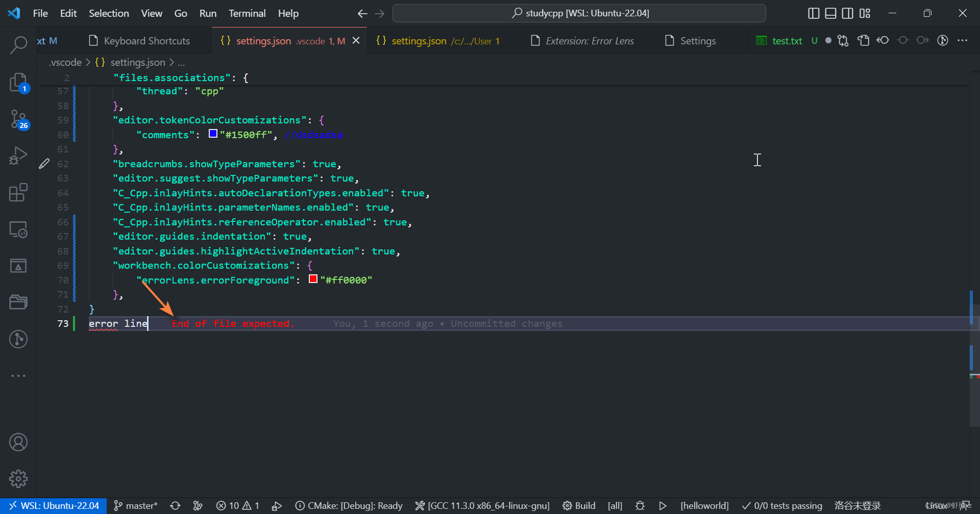
Task: Open the Selection menu
Action: [x=109, y=13]
